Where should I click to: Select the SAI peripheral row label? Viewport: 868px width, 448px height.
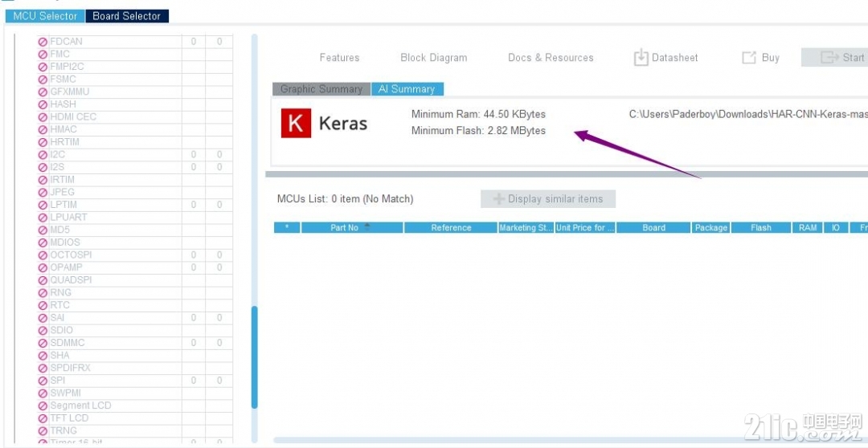coord(58,318)
